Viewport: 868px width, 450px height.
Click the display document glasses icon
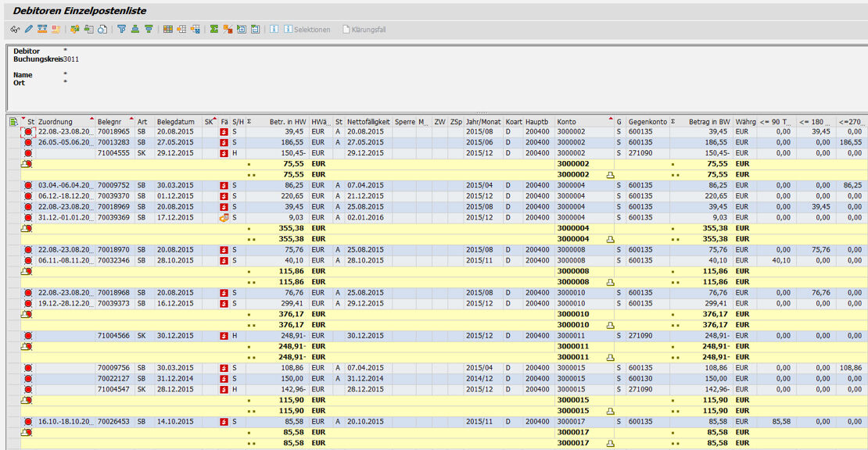pos(15,30)
